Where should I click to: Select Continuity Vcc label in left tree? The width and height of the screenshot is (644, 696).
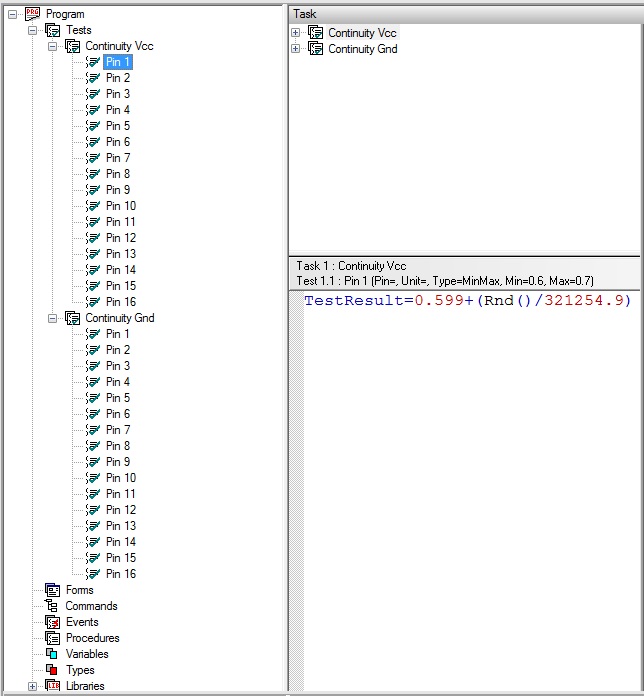(x=119, y=46)
